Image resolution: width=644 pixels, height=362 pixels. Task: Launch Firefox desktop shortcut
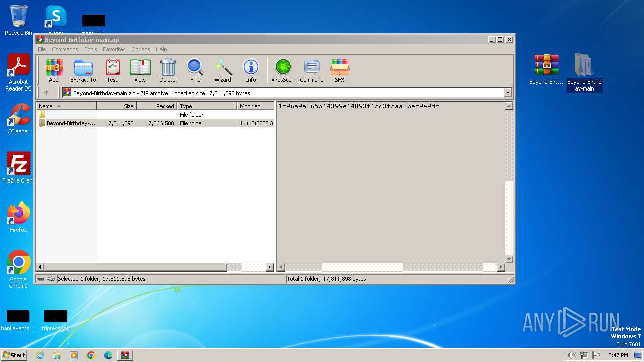(18, 217)
